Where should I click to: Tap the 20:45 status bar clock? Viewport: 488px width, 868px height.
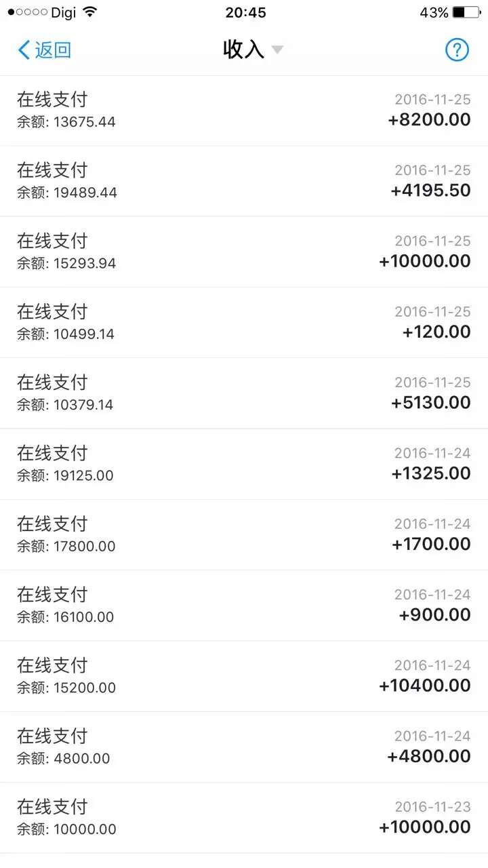[245, 12]
